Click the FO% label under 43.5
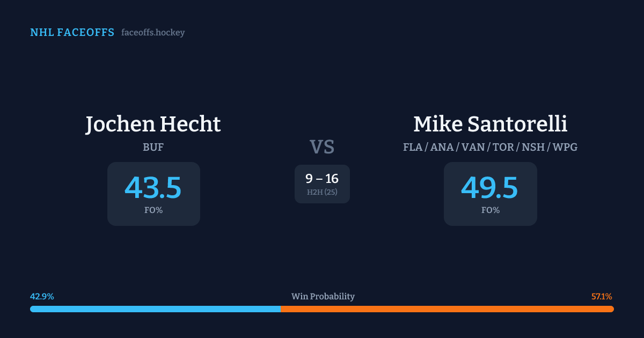 (153, 210)
